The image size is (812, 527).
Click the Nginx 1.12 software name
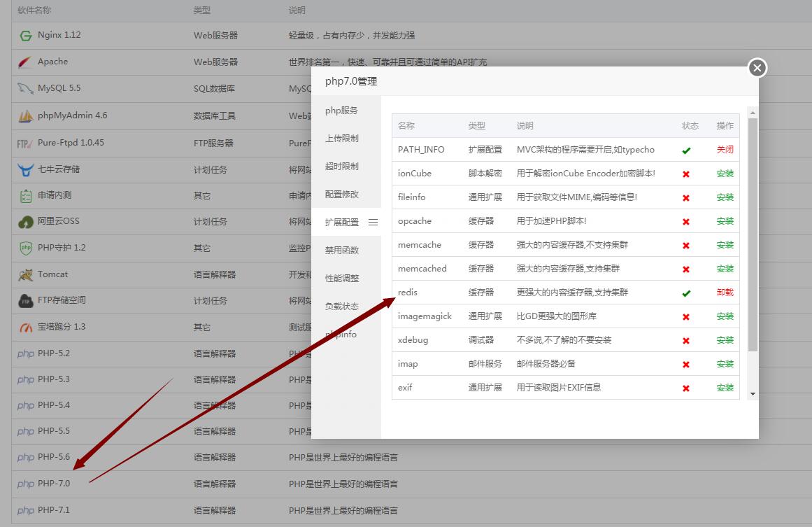(x=59, y=35)
